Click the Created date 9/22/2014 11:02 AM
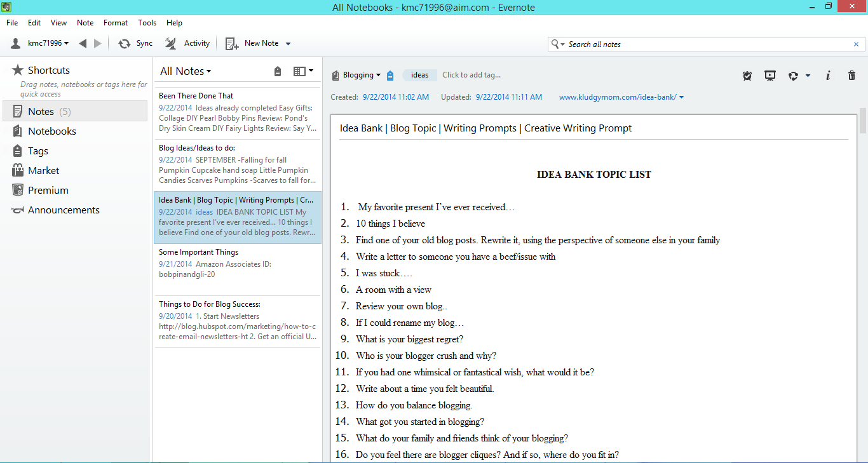Image resolution: width=868 pixels, height=463 pixels. 396,97
